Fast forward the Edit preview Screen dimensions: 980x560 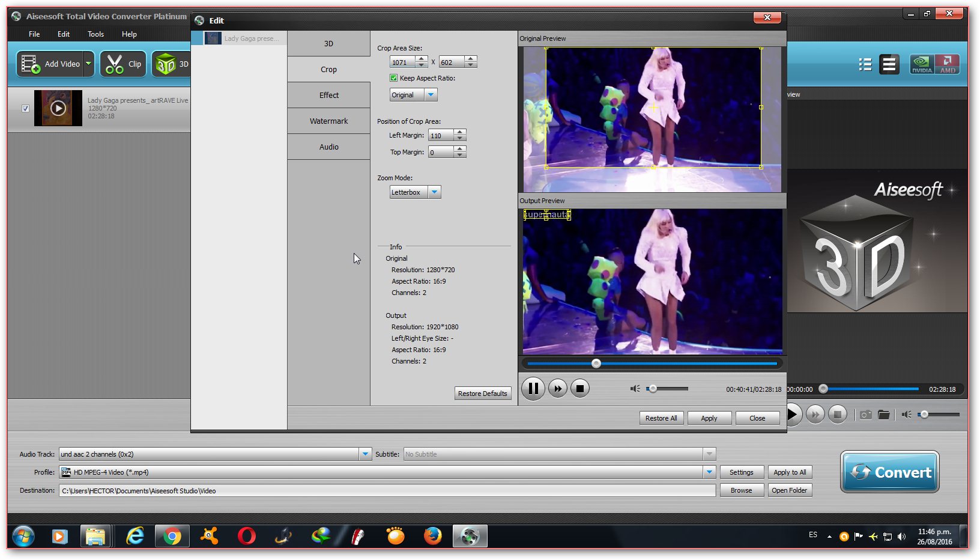(558, 389)
